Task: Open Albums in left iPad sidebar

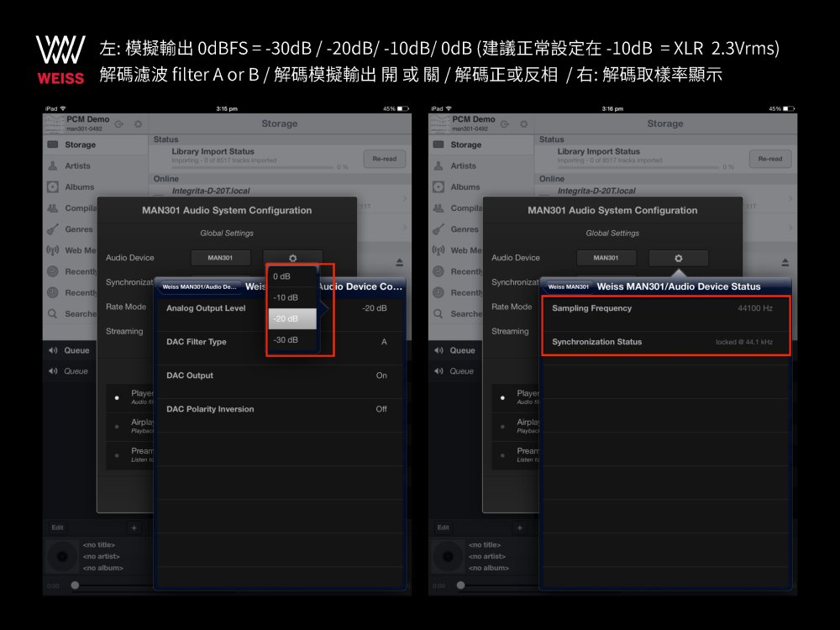Action: click(96, 187)
